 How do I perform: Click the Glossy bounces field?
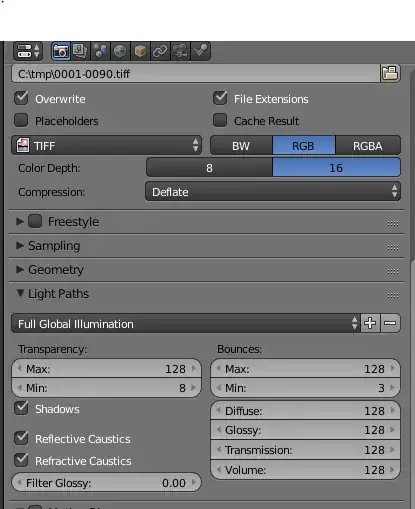click(305, 430)
